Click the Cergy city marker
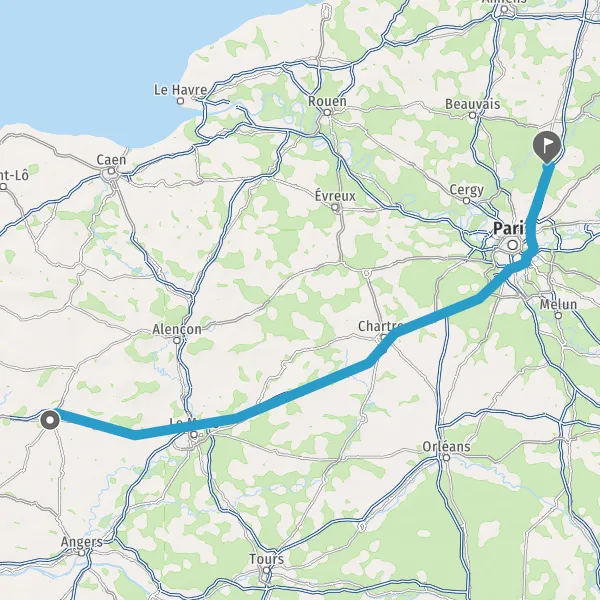600x600 pixels. (466, 201)
